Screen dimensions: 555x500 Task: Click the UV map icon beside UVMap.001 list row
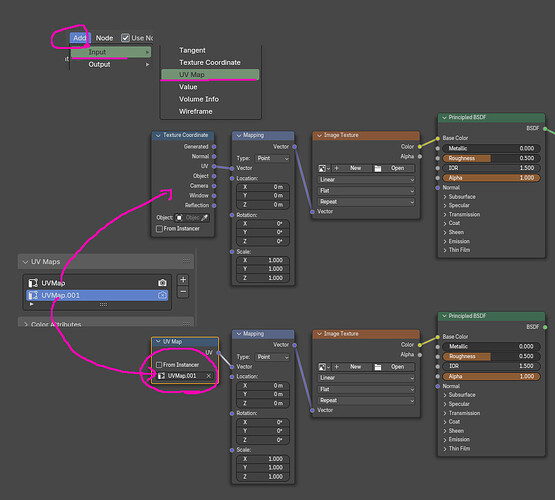[x=33, y=295]
